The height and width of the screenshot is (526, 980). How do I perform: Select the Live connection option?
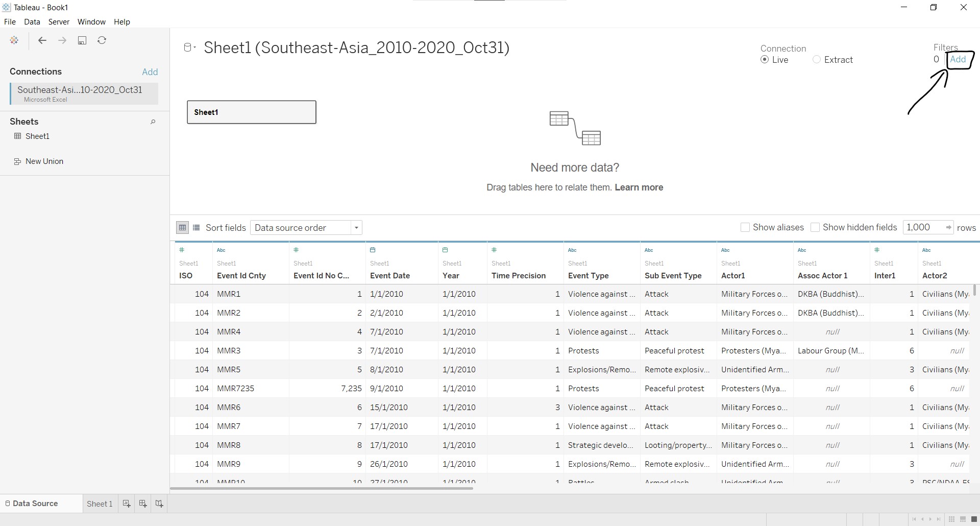click(x=765, y=60)
